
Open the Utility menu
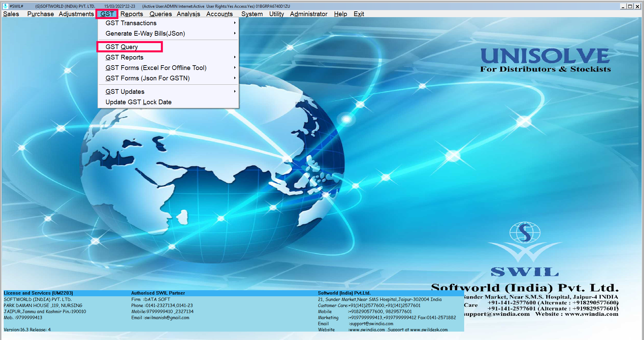pyautogui.click(x=277, y=14)
